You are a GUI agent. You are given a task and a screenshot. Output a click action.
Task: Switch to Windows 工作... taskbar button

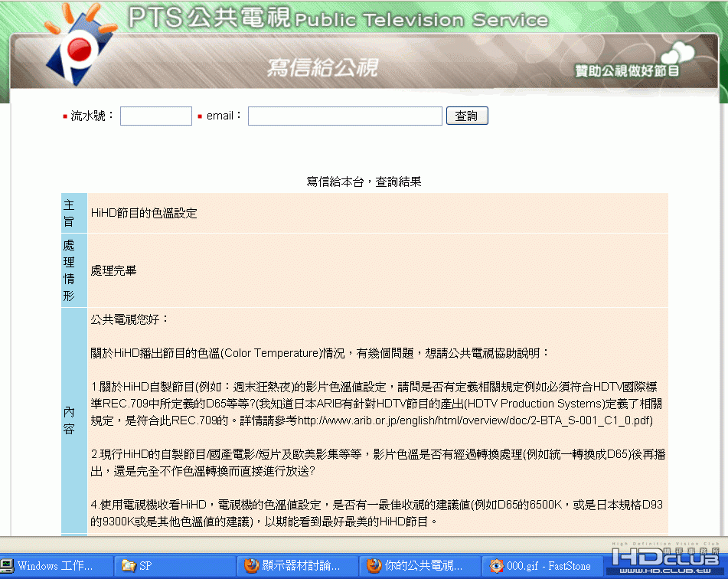56,565
